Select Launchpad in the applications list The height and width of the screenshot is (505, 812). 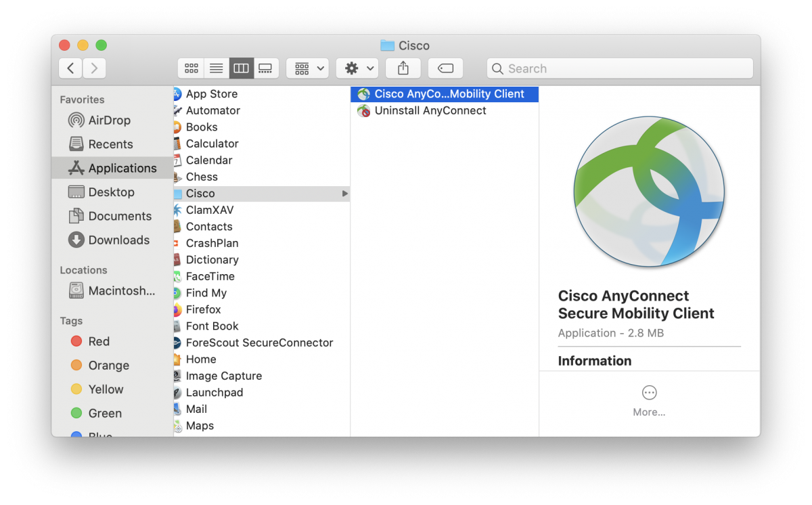tap(262, 393)
